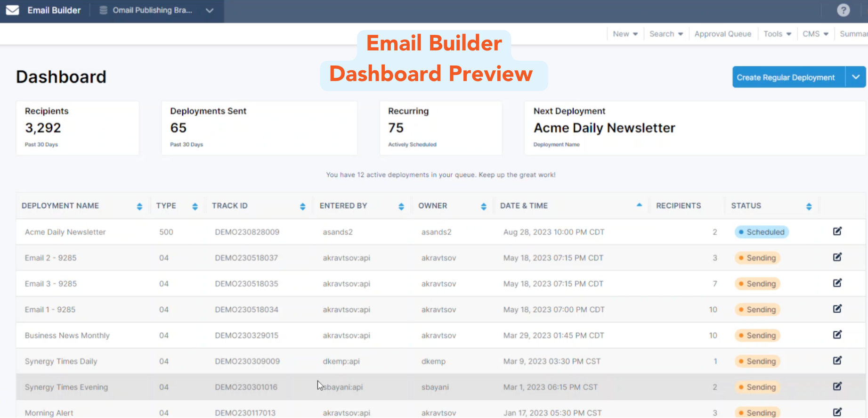Click the help question mark icon

point(843,10)
